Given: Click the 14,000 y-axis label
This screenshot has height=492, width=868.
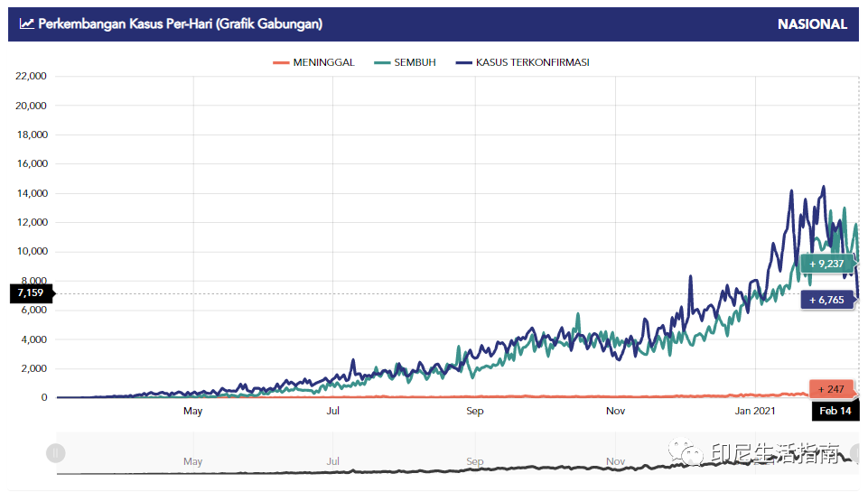Looking at the screenshot, I should [x=33, y=193].
